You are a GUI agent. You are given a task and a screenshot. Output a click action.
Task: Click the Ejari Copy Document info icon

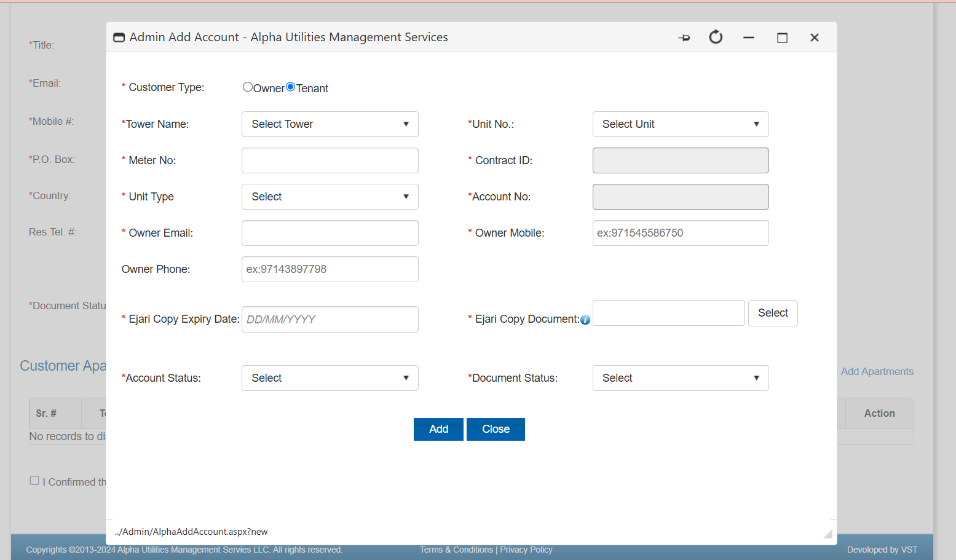click(585, 320)
